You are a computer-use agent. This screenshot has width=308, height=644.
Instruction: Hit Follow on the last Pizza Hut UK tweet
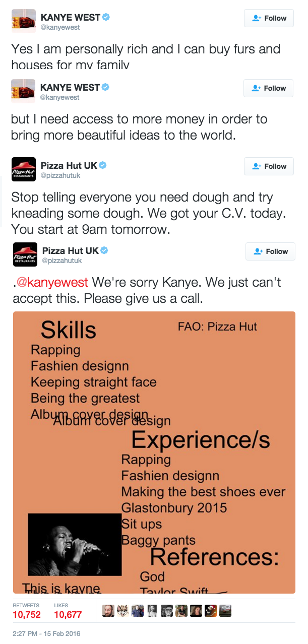pyautogui.click(x=270, y=251)
